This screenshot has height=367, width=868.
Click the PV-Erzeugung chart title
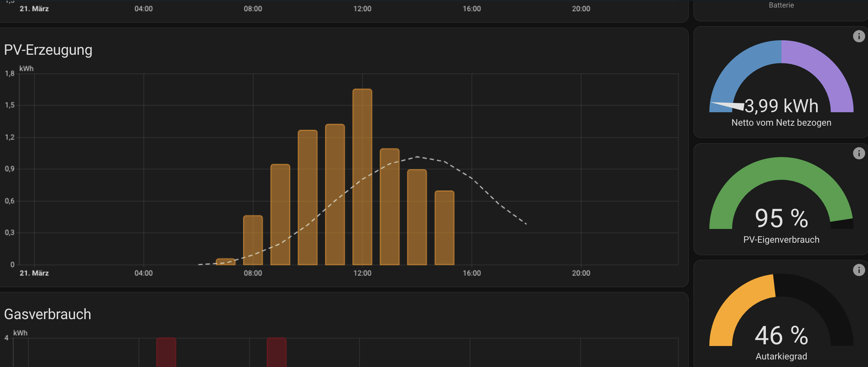(48, 50)
